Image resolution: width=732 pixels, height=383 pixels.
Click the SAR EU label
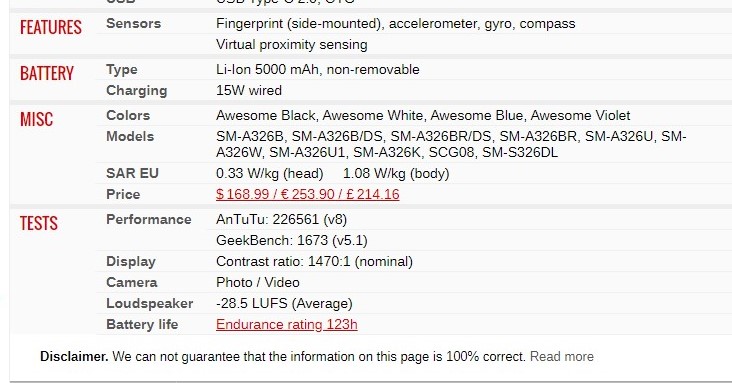(x=133, y=173)
